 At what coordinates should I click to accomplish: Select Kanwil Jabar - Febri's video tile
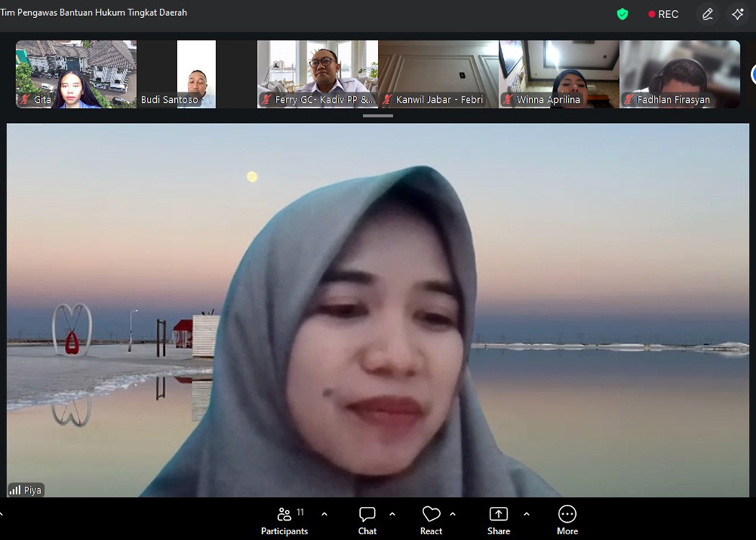tap(438, 74)
